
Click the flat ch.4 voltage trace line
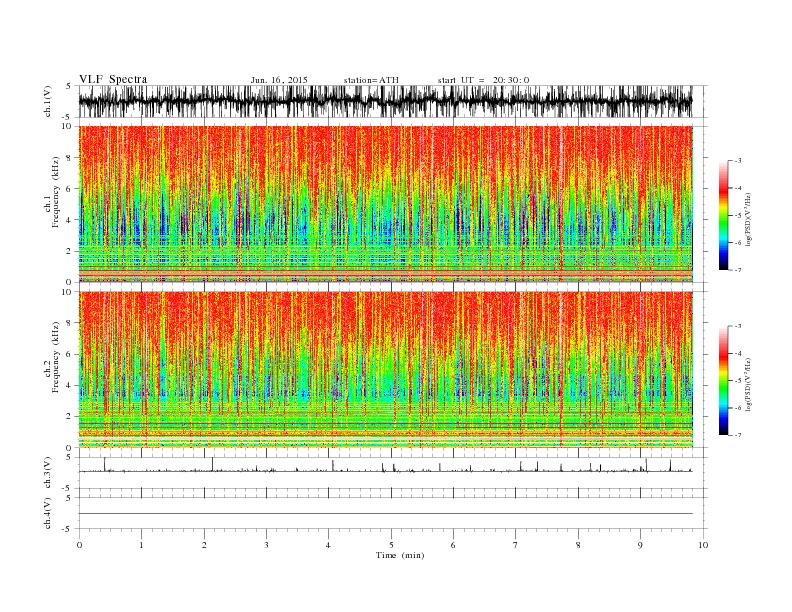click(385, 514)
